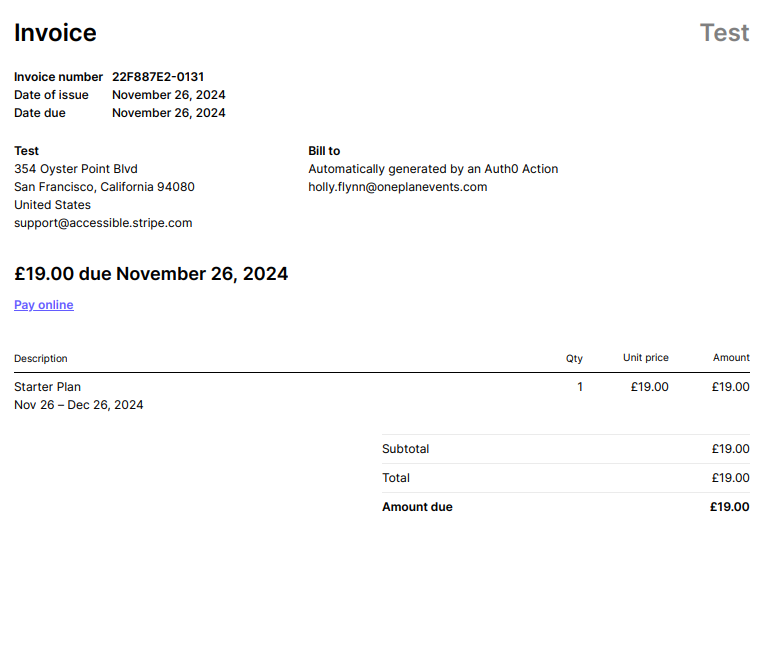Click the Amount column header
Screen dimensions: 774x649
(x=731, y=358)
